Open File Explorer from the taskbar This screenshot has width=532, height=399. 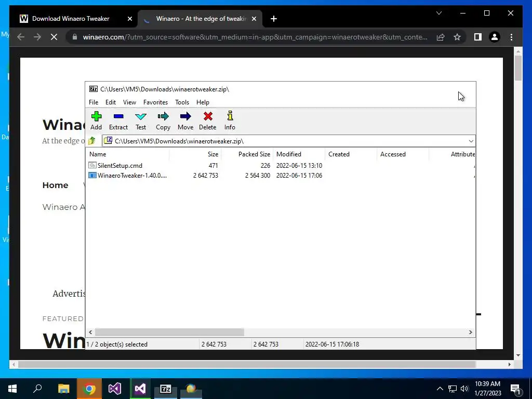click(63, 389)
